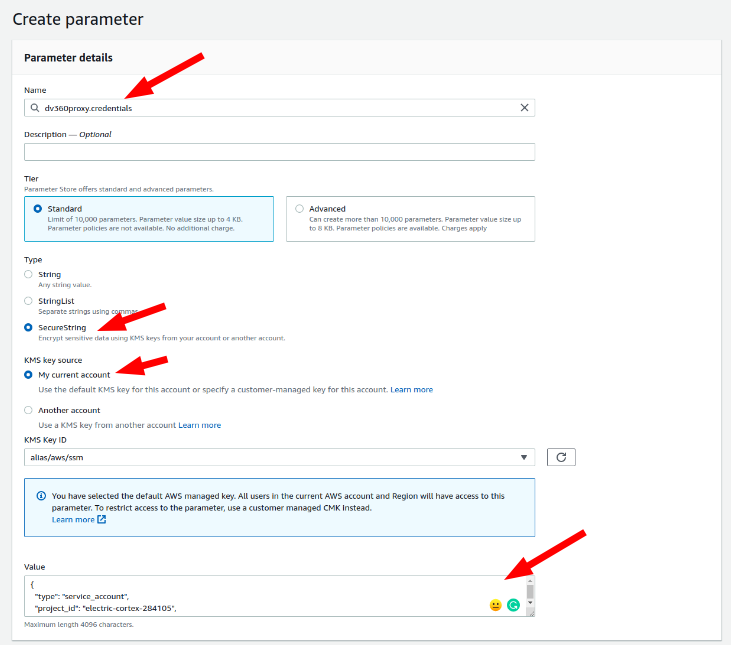Refresh the KMS Key ID list
This screenshot has width=731, height=645.
tap(561, 457)
